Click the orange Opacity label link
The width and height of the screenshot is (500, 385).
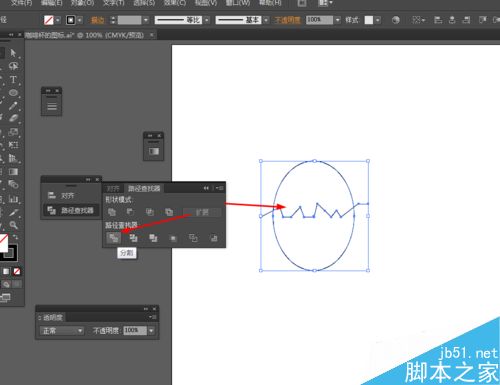tap(288, 20)
